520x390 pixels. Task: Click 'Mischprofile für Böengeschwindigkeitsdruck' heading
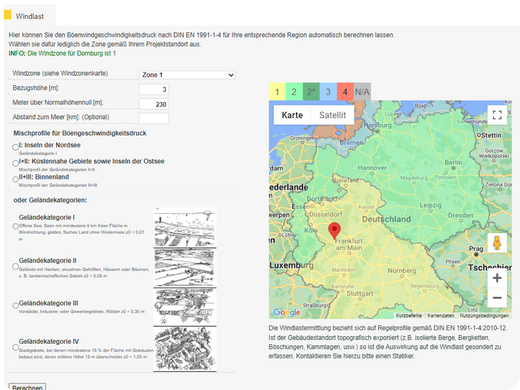[x=80, y=133]
